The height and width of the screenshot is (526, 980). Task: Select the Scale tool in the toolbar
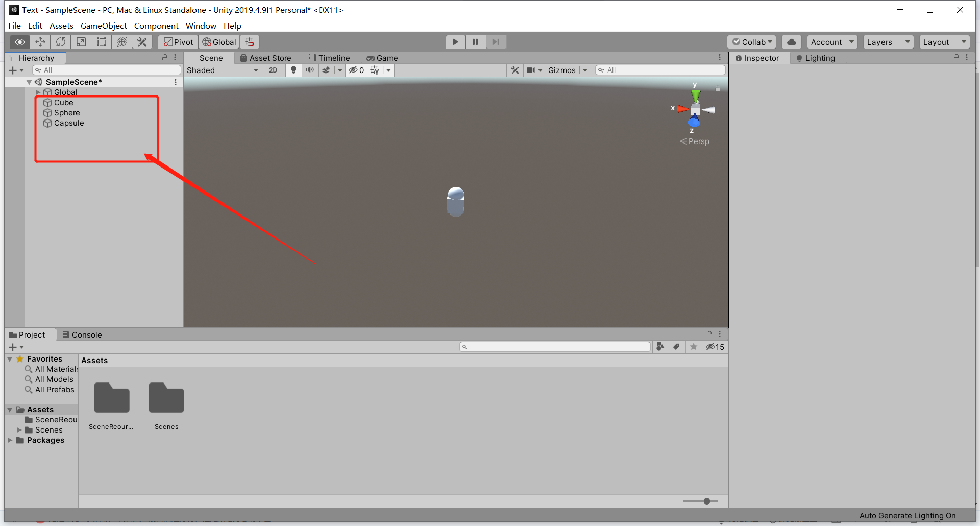point(81,42)
